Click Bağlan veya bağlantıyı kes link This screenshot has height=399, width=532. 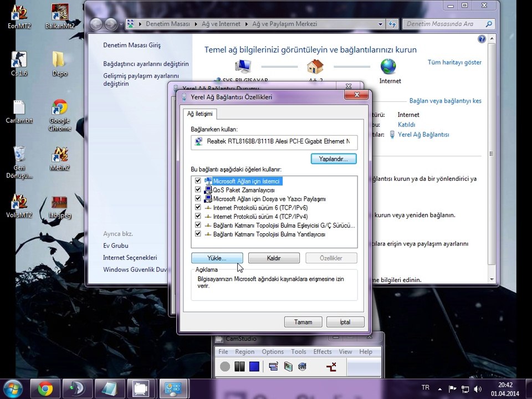[445, 101]
